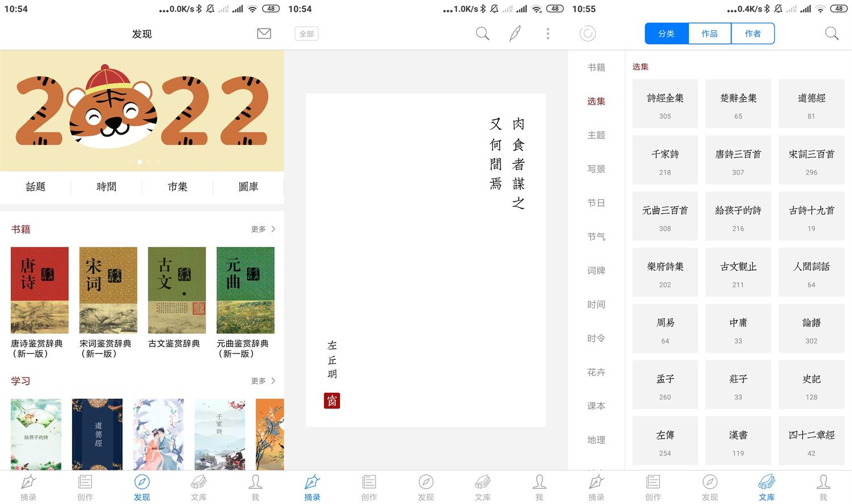This screenshot has height=504, width=852.
Task: Tap the pen edit icon in top toolbar
Action: tap(515, 34)
